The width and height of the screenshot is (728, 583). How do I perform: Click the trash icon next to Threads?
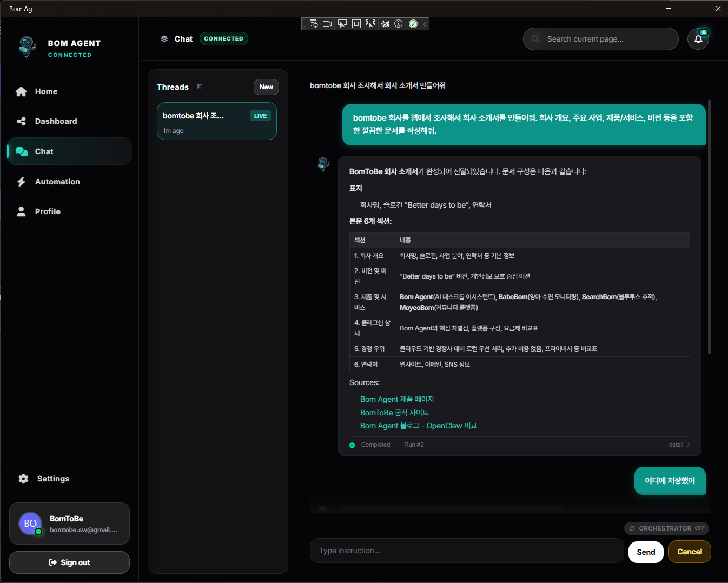click(199, 87)
